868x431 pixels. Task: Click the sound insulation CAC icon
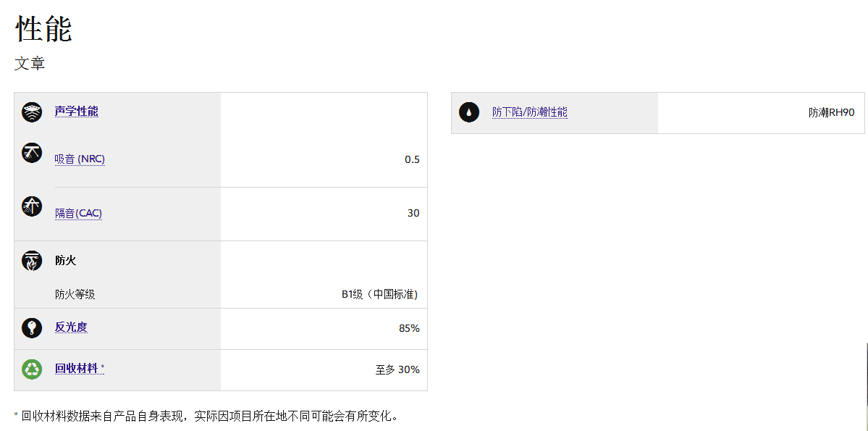tap(32, 206)
